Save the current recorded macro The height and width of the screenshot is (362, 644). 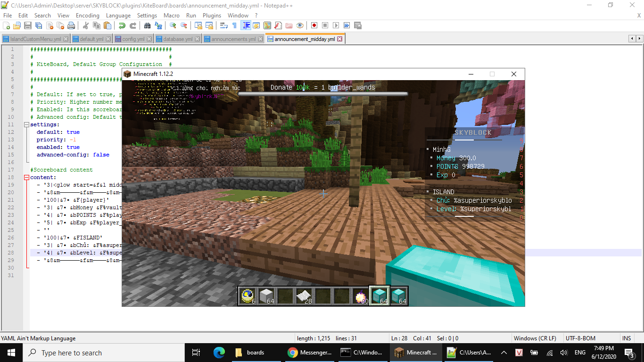[x=358, y=25]
